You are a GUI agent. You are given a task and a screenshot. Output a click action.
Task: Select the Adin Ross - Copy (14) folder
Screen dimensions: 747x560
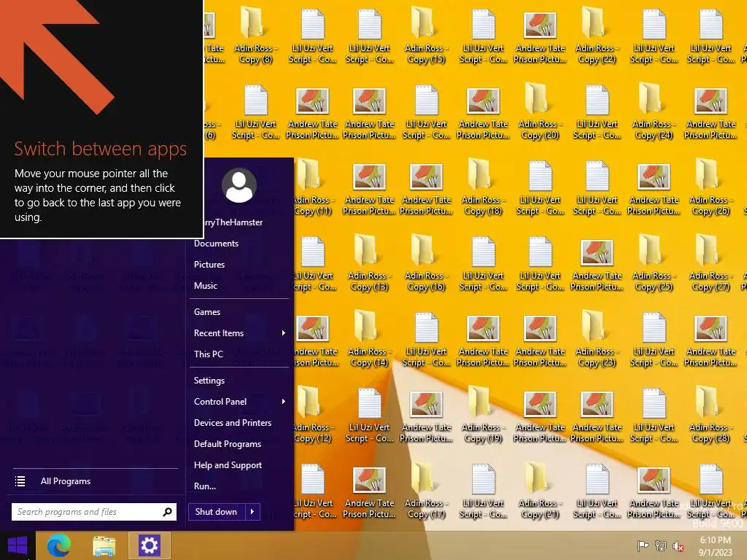click(x=368, y=337)
